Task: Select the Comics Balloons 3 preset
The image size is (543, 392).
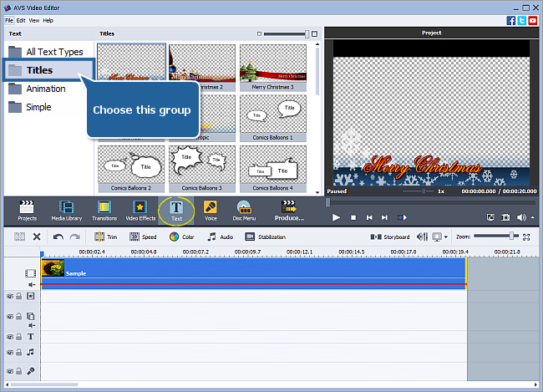Action: click(202, 169)
